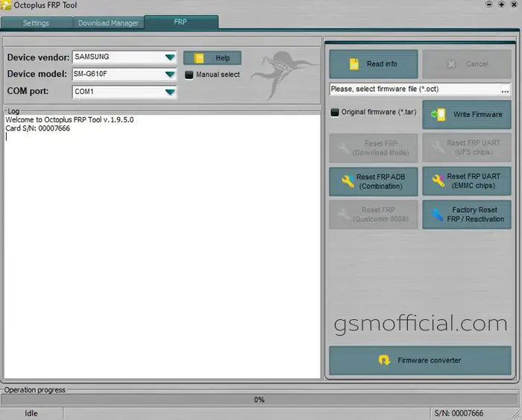522x420 pixels.
Task: Click the blue wrench icon on Factory Reset
Action: point(438,215)
